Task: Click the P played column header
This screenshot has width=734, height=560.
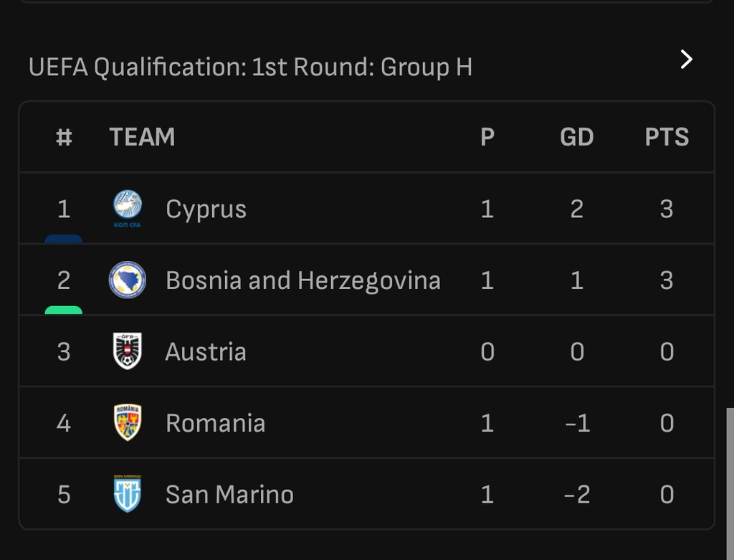Action: (x=487, y=137)
